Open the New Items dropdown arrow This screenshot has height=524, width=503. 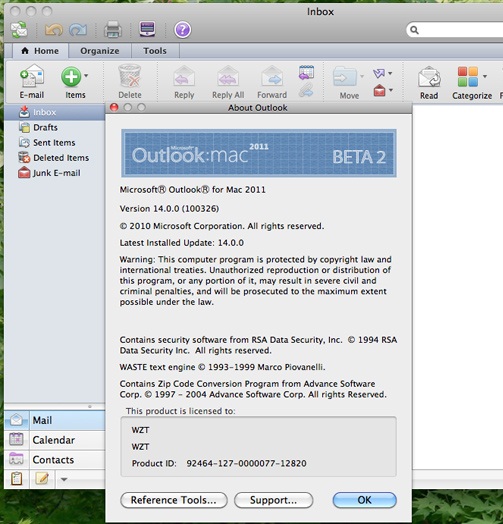pyautogui.click(x=86, y=76)
